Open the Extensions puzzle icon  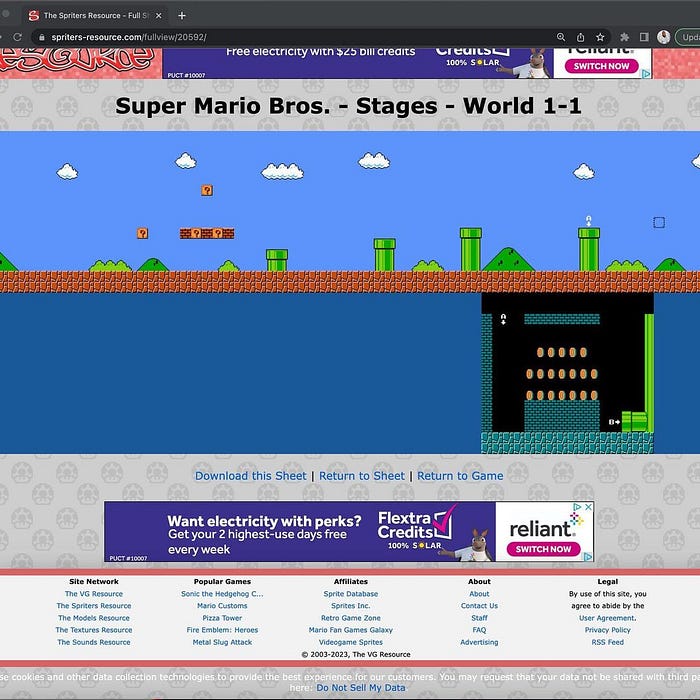click(625, 37)
